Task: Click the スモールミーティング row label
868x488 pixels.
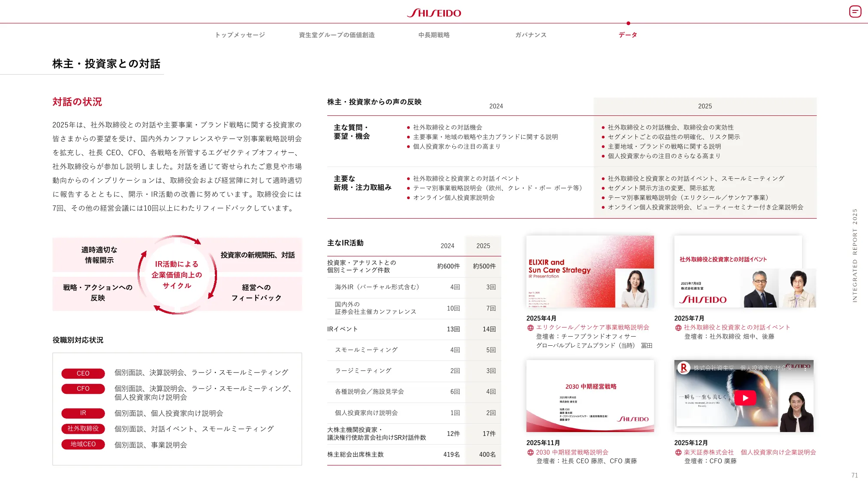Action: click(366, 350)
